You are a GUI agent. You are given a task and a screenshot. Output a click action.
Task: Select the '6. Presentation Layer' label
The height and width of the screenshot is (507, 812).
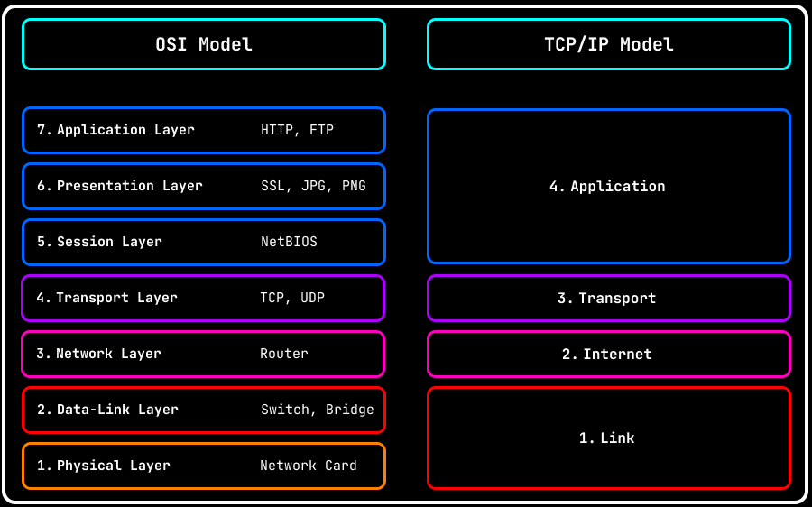pyautogui.click(x=119, y=186)
